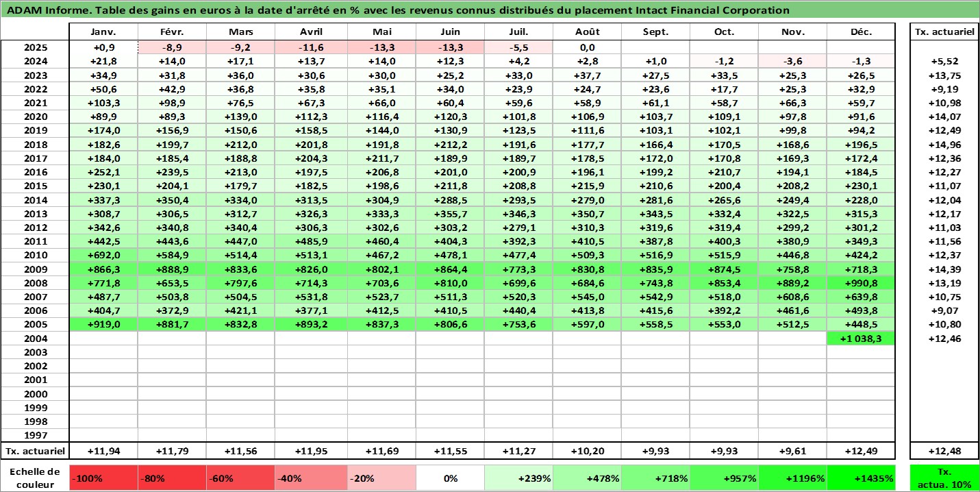Select the Déc. column header
Viewport: 980px width, 492px height.
861,32
